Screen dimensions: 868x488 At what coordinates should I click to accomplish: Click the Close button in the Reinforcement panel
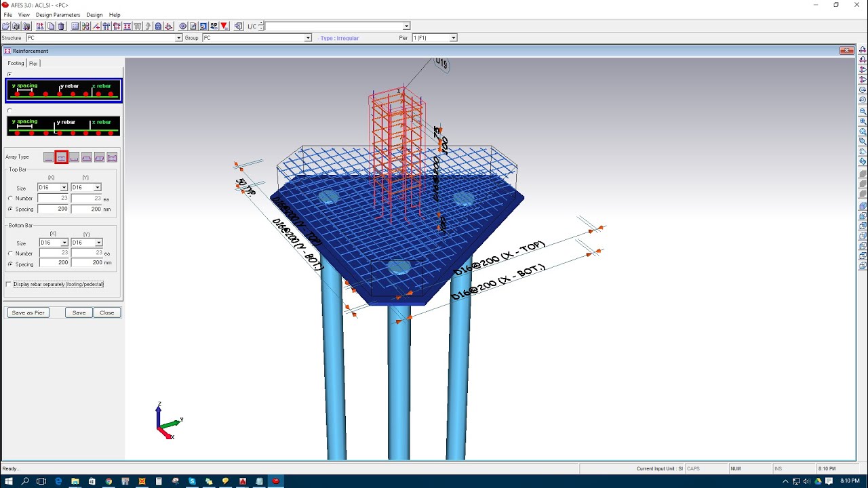click(x=106, y=312)
